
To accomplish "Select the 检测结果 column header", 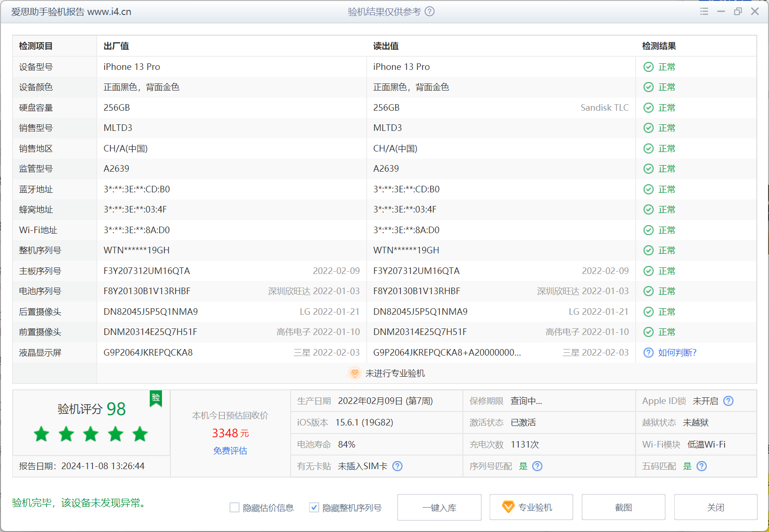I will [x=659, y=46].
